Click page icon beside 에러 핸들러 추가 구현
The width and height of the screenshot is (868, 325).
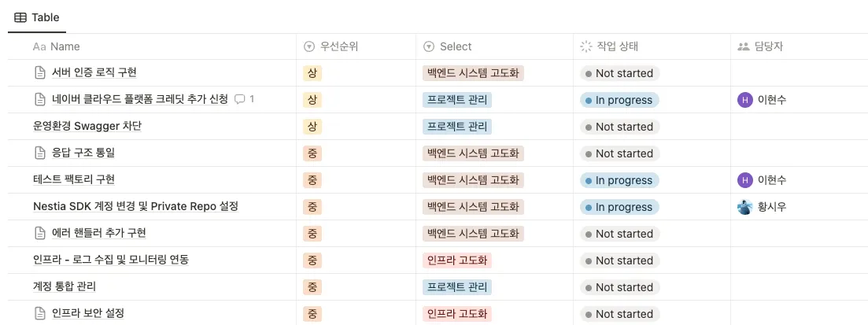point(40,233)
